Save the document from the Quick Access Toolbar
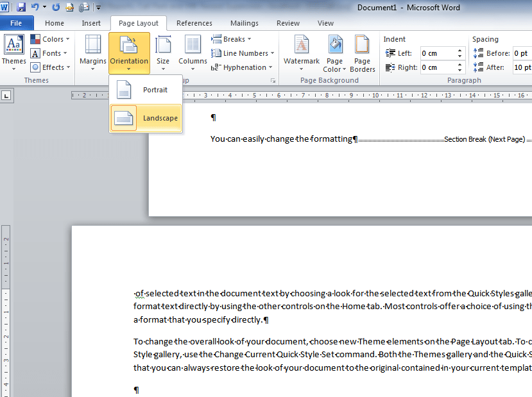532x397 pixels. coord(22,6)
